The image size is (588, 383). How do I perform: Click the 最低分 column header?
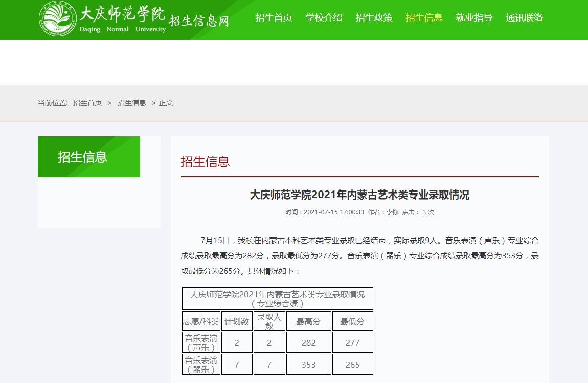click(352, 321)
